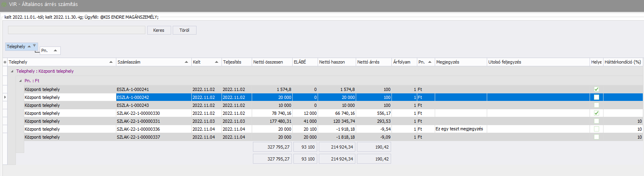Collapse the Pn.: Ft group
Image resolution: width=644 pixels, height=176 pixels.
(20, 81)
